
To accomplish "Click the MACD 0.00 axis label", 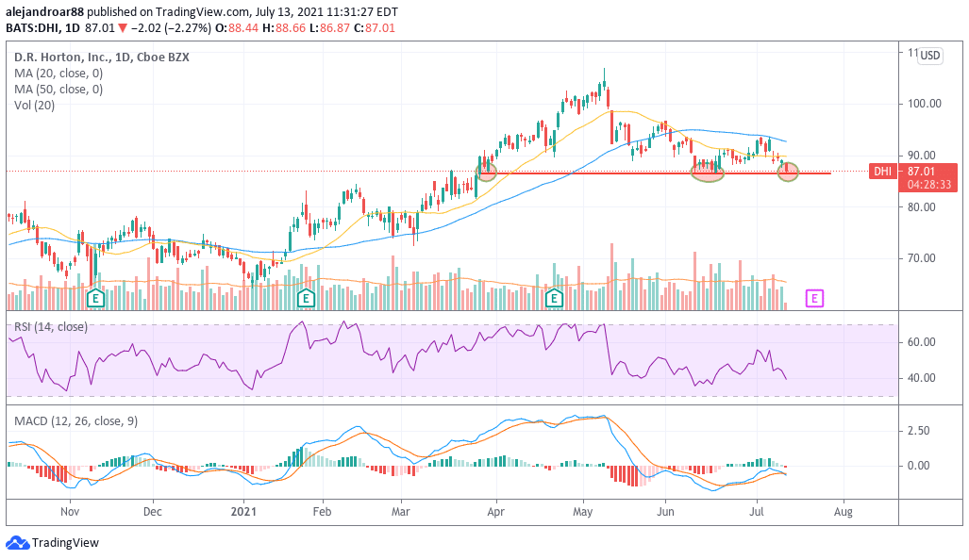I will click(x=918, y=466).
